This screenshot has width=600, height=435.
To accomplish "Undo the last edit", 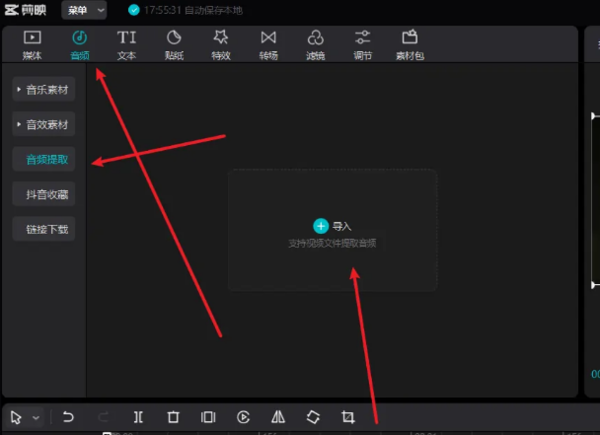I will [x=68, y=417].
